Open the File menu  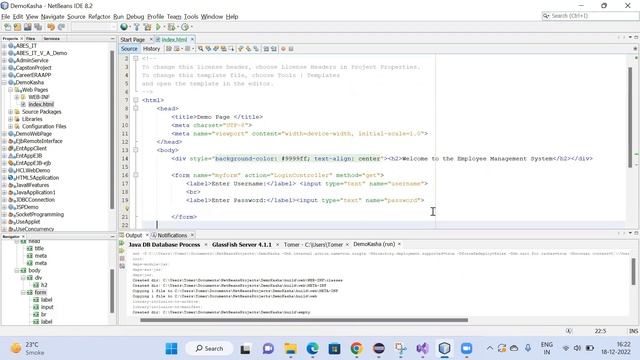click(x=6, y=17)
